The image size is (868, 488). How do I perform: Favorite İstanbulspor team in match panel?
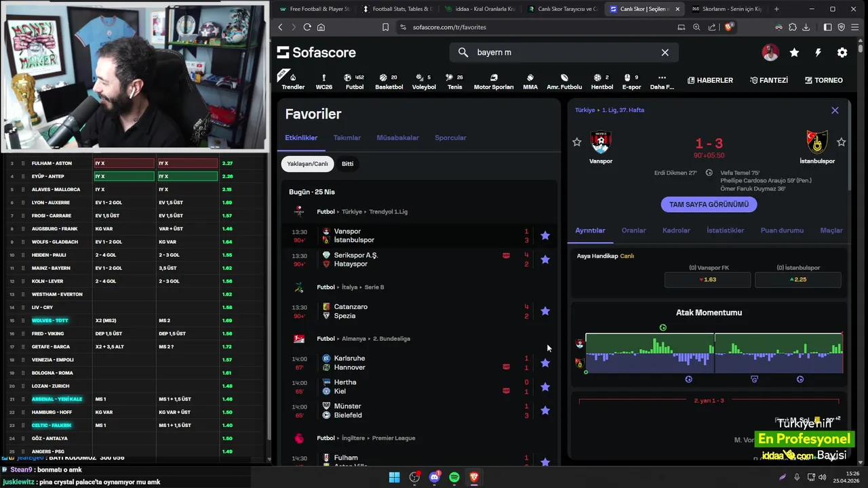(x=841, y=142)
